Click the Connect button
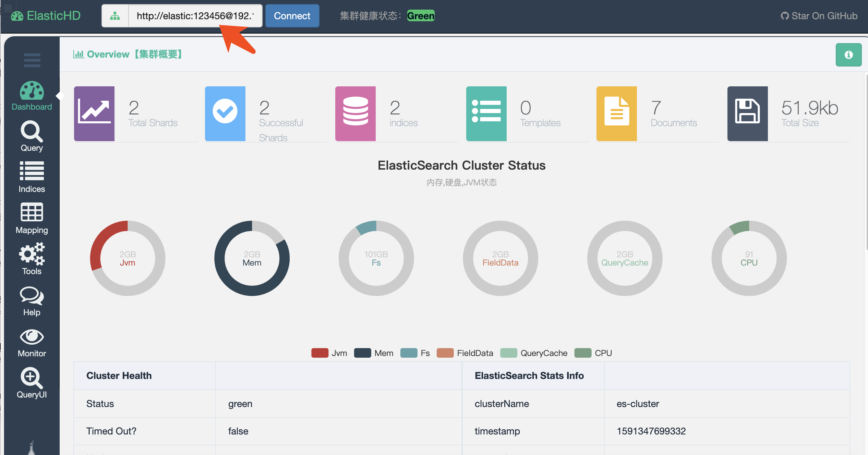Screen dimensions: 868x455 pos(292,16)
